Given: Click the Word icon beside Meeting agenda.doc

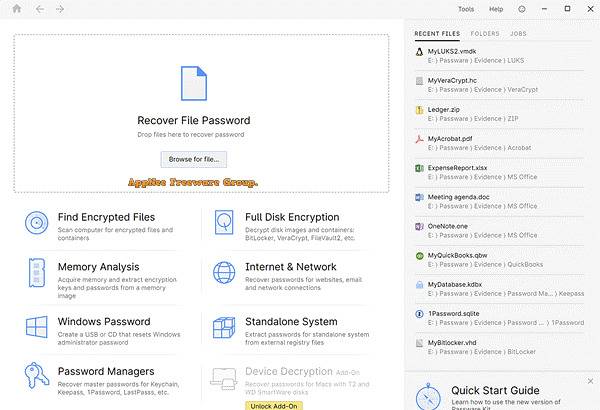Looking at the screenshot, I should tap(419, 197).
